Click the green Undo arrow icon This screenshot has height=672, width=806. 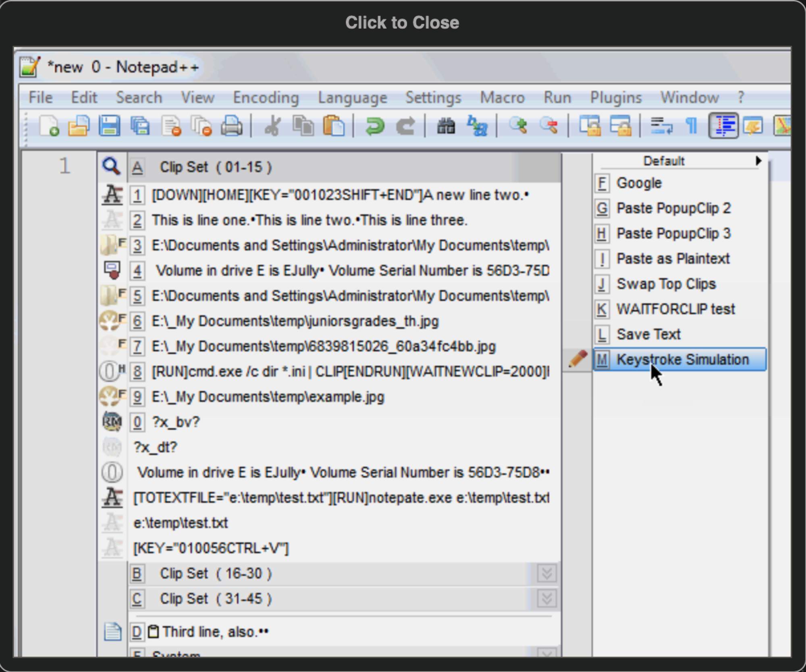375,125
